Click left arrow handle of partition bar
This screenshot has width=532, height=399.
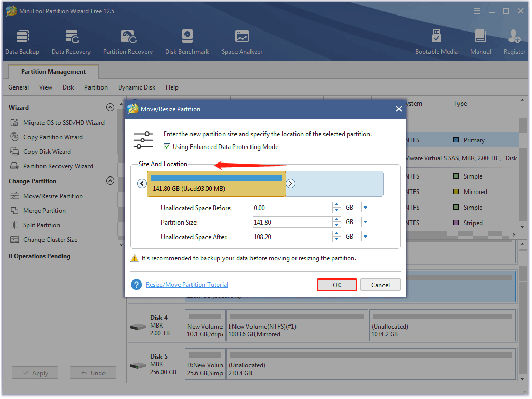coord(142,184)
